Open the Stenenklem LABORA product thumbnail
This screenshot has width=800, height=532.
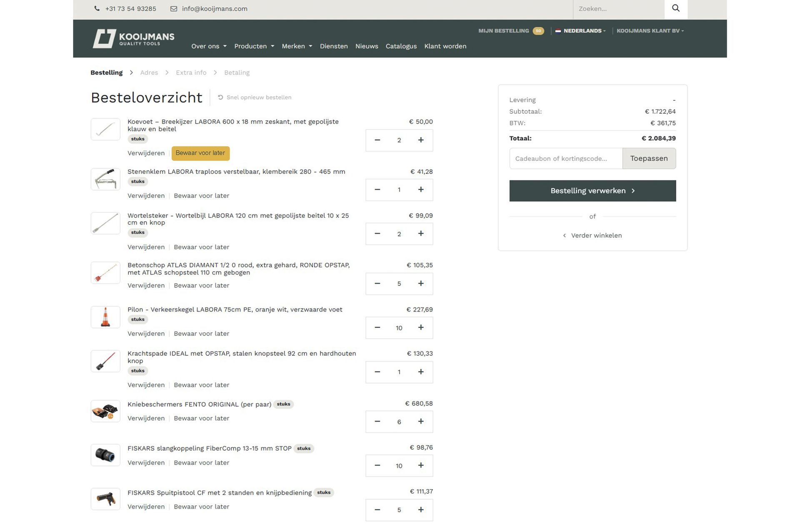[x=105, y=179]
